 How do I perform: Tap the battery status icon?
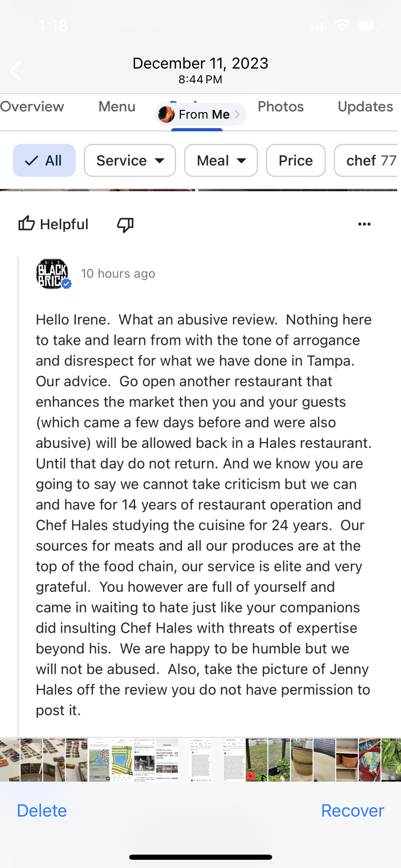[x=369, y=25]
